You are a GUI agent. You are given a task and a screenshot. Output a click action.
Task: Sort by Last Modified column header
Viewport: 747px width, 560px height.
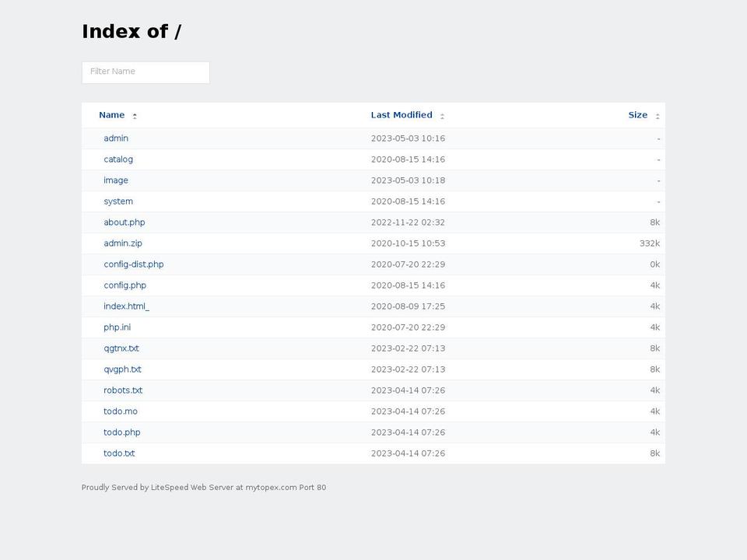(402, 115)
